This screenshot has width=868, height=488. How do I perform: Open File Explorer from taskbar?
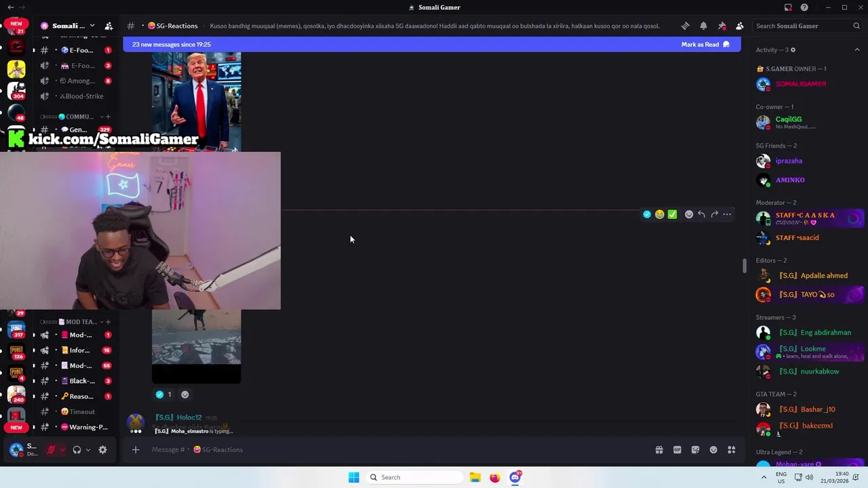(x=475, y=477)
